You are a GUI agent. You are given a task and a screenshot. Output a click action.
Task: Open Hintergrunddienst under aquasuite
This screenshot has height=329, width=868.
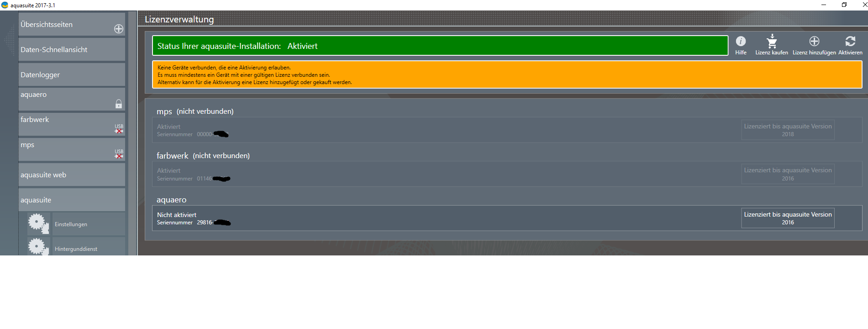89,247
